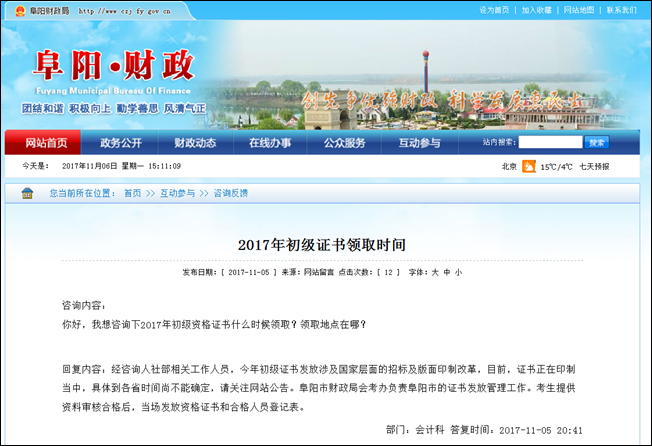Click the house icon in the breadcrumb bar

[x=27, y=193]
